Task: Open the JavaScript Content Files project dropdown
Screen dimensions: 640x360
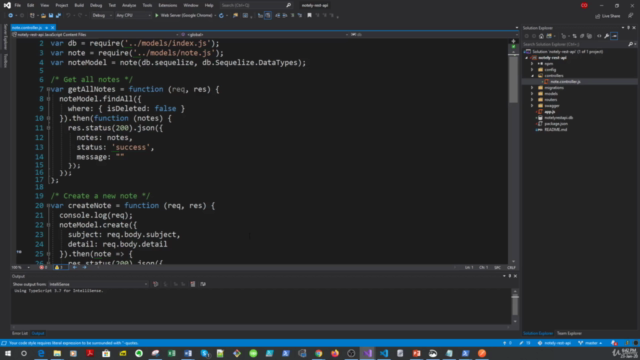Action: pos(96,35)
